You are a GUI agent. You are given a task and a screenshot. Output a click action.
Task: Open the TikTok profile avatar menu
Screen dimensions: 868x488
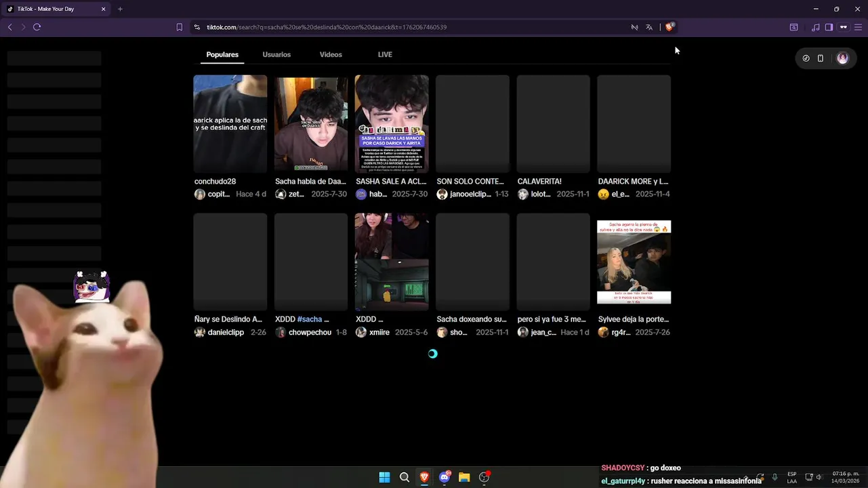(x=842, y=58)
